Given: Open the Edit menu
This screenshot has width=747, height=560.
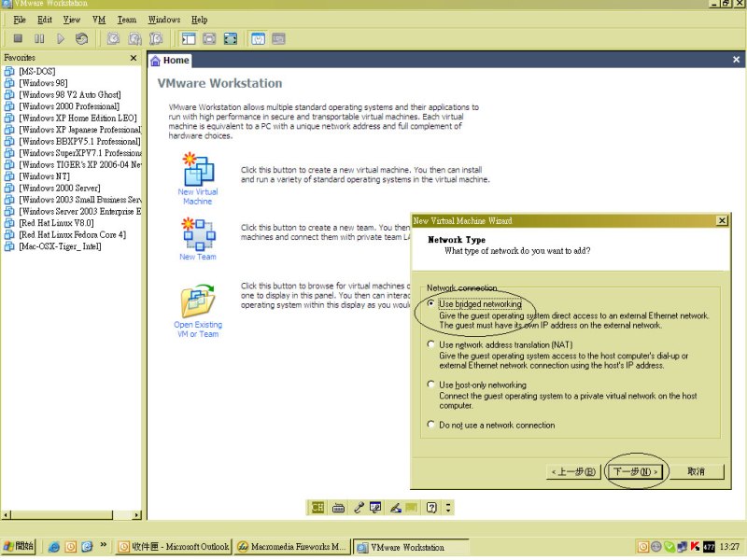Looking at the screenshot, I should coord(45,20).
